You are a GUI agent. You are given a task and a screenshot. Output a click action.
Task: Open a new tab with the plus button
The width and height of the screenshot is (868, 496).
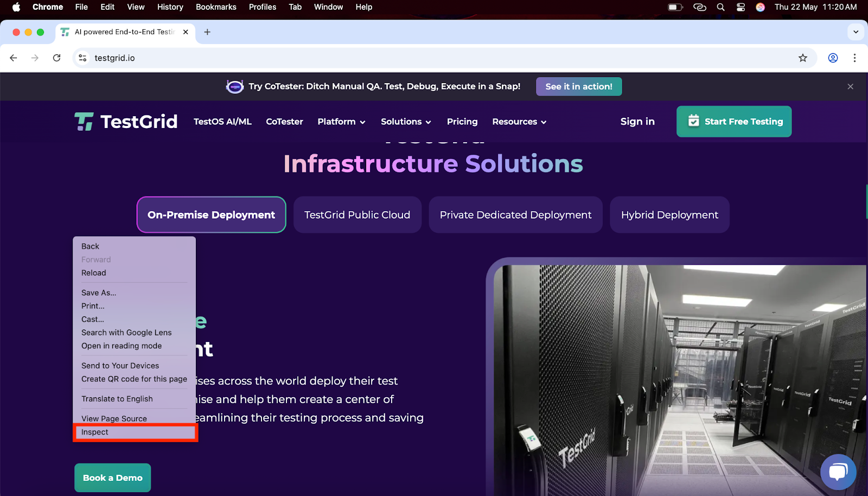pos(207,32)
